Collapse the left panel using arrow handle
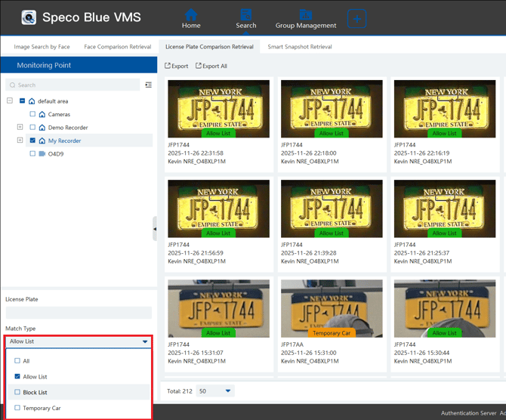 tap(155, 228)
